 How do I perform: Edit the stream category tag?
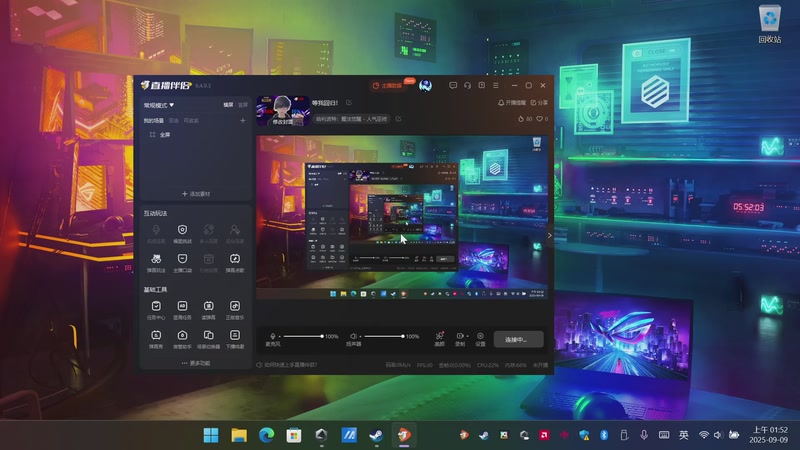point(398,119)
